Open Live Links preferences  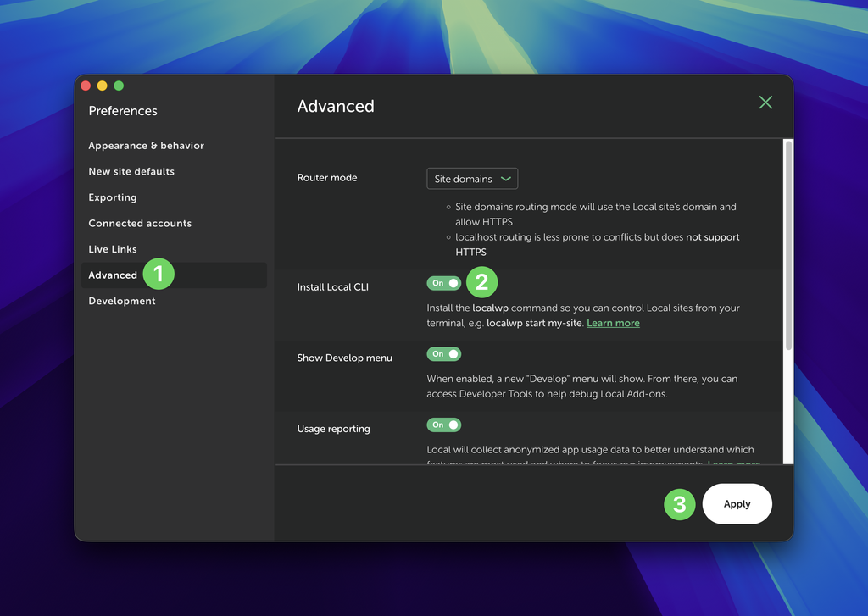click(x=113, y=249)
